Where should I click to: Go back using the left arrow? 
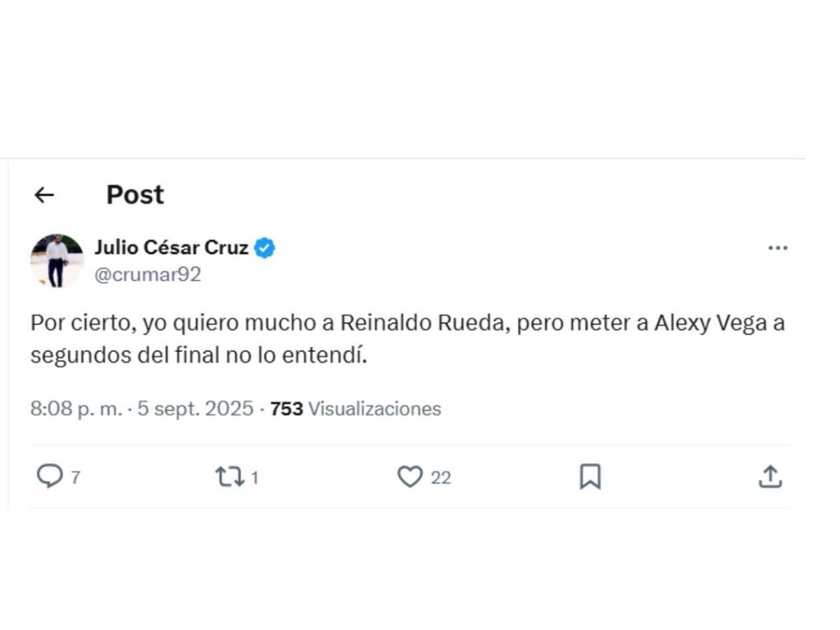click(43, 195)
